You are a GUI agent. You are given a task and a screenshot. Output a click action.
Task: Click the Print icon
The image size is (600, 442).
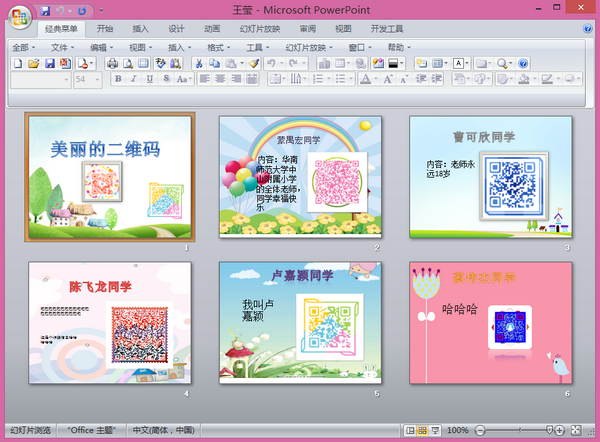(x=112, y=63)
